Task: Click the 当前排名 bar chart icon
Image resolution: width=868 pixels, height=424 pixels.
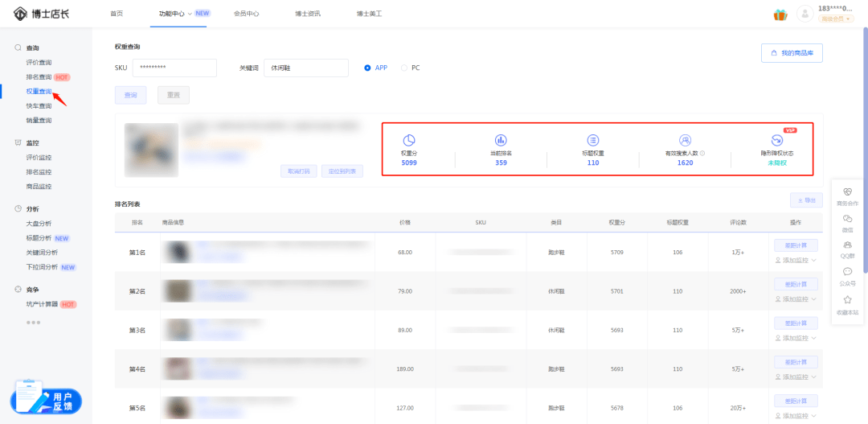Action: coord(501,140)
